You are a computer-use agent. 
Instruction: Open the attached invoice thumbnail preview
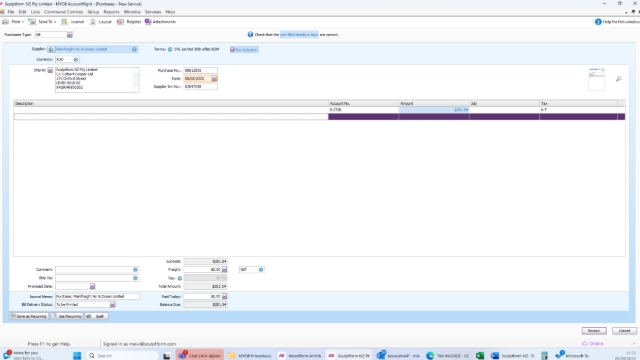pos(596,79)
